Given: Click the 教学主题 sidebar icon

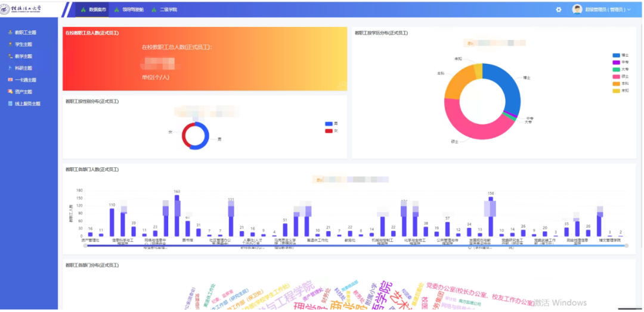Looking at the screenshot, I should click(x=10, y=56).
